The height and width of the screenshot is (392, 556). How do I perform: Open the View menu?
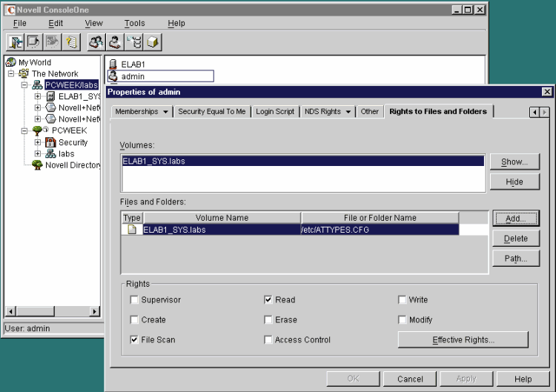(x=93, y=24)
